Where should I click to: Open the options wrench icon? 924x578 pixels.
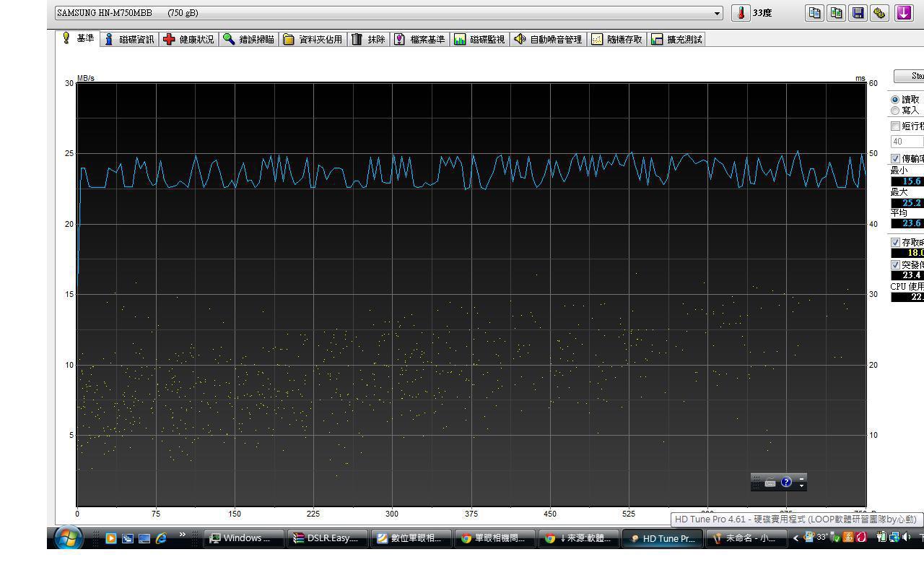pyautogui.click(x=879, y=13)
